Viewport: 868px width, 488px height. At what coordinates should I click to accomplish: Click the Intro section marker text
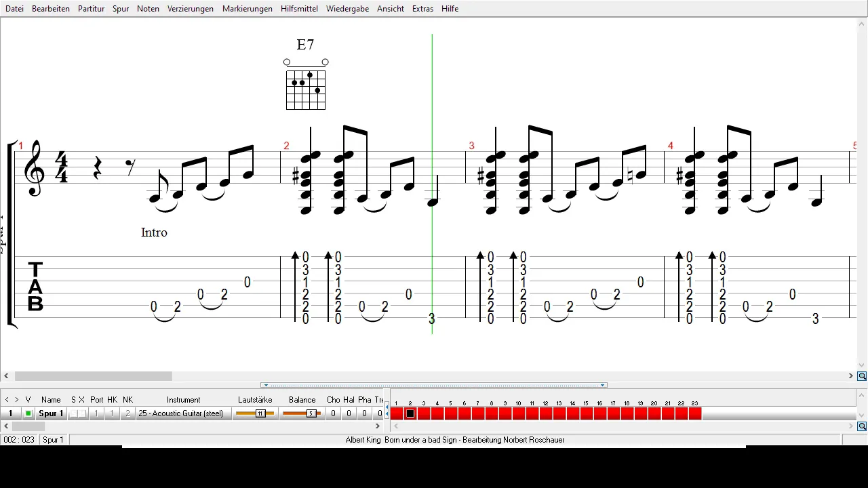(x=154, y=232)
